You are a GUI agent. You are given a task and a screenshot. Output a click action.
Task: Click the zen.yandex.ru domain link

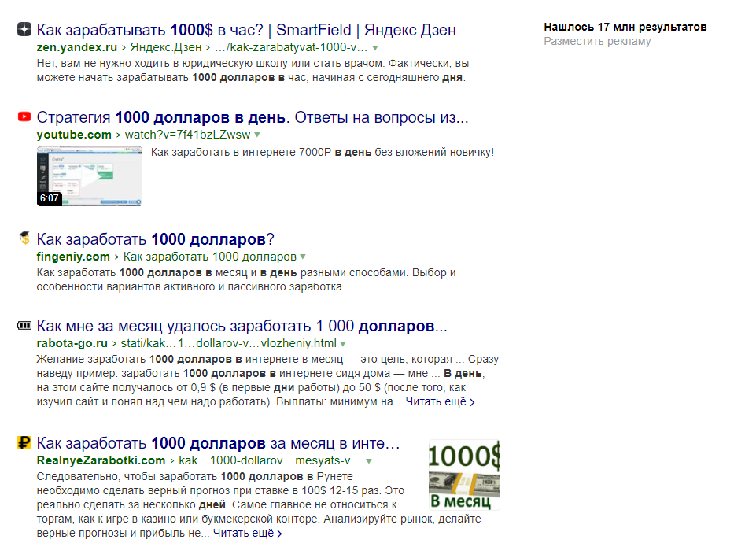tap(76, 47)
